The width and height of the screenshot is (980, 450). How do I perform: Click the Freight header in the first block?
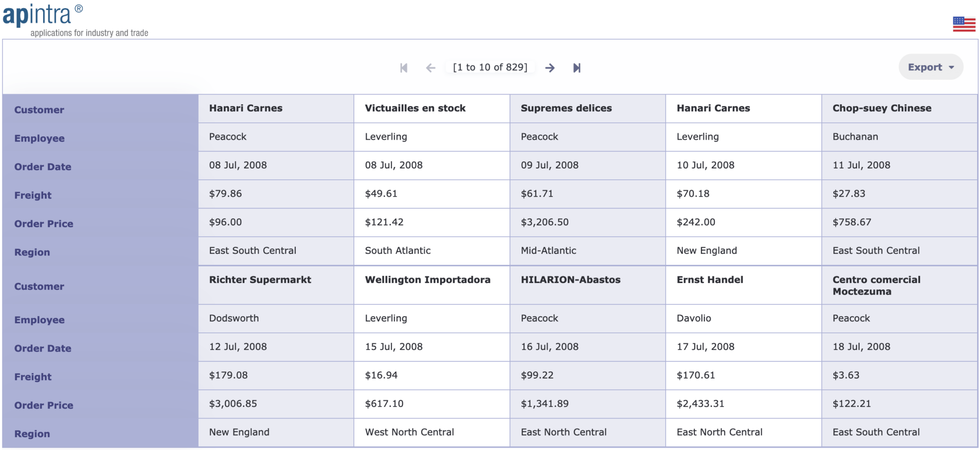click(33, 196)
